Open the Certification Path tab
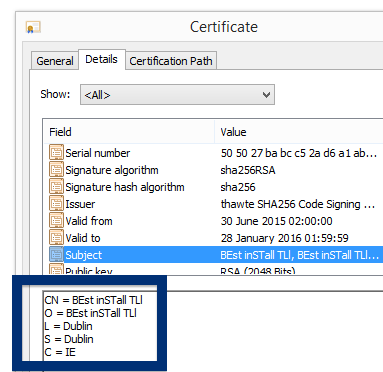The height and width of the screenshot is (372, 383). [x=171, y=61]
